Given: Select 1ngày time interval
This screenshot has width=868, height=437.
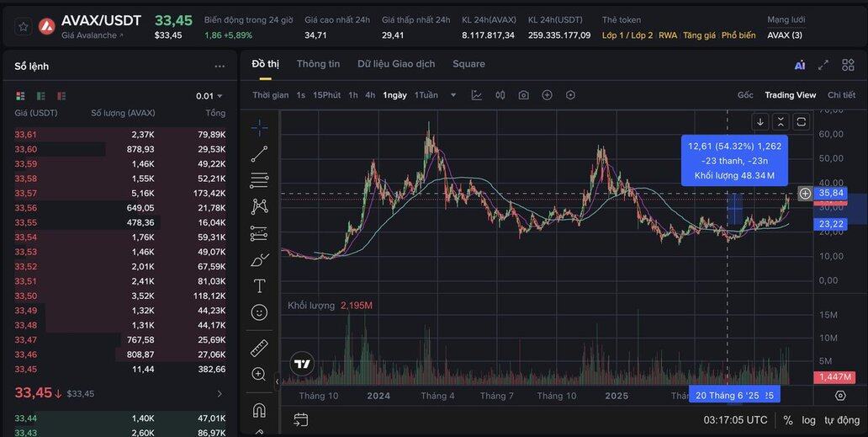Looking at the screenshot, I should tap(394, 95).
